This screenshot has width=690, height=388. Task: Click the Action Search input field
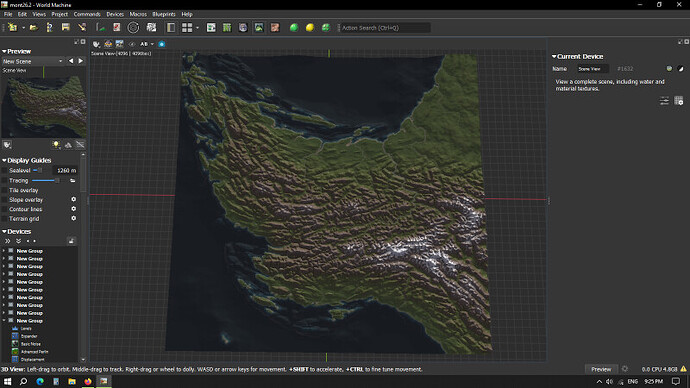coord(385,28)
